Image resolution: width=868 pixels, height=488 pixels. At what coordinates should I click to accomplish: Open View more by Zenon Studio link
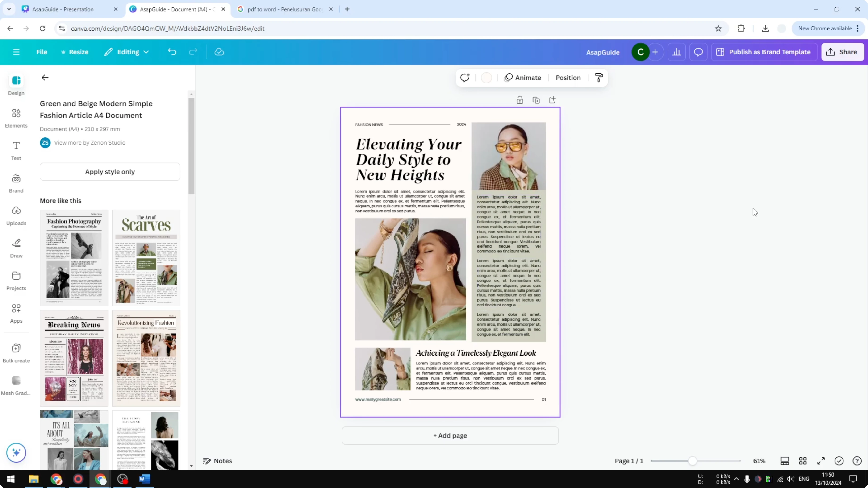[x=90, y=142]
